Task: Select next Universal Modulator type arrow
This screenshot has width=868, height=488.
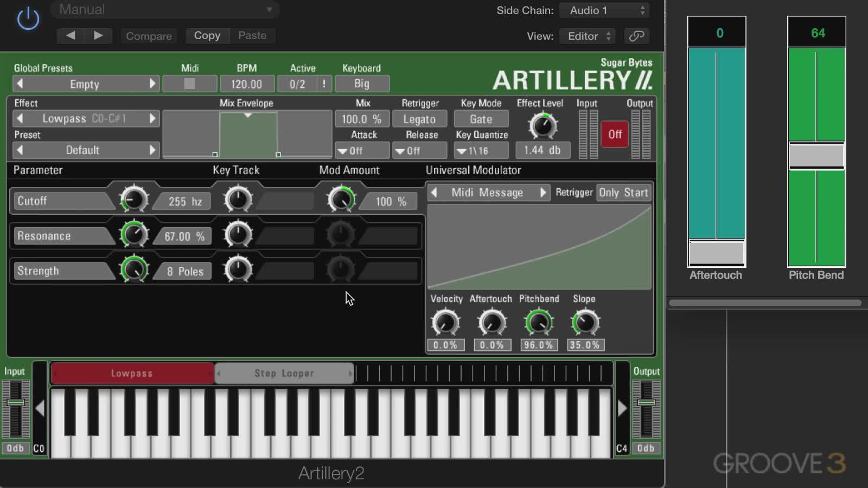Action: [542, 192]
